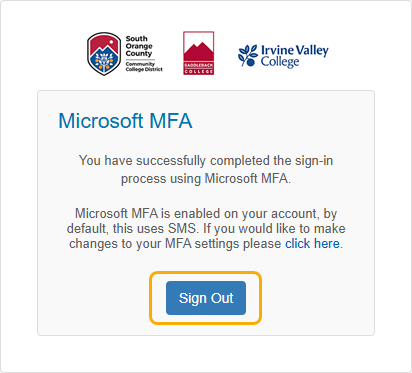The height and width of the screenshot is (373, 412).
Task: Click the blue Sign Out button
Action: 206,298
